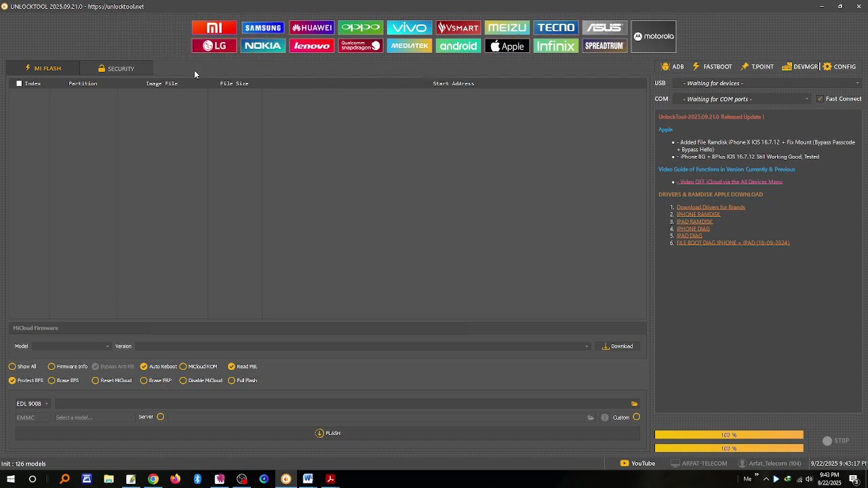Choose the Android logo
868x488 pixels.
coord(458,46)
